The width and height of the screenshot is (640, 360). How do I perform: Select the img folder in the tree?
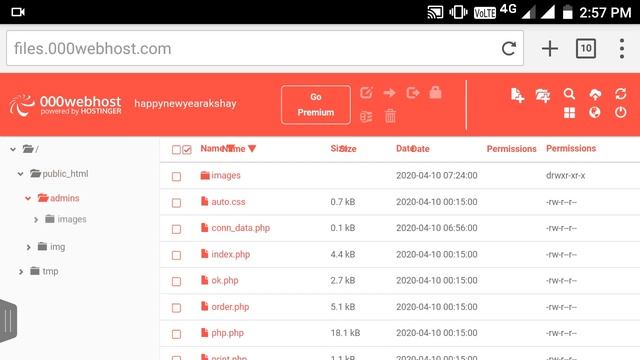tap(58, 247)
